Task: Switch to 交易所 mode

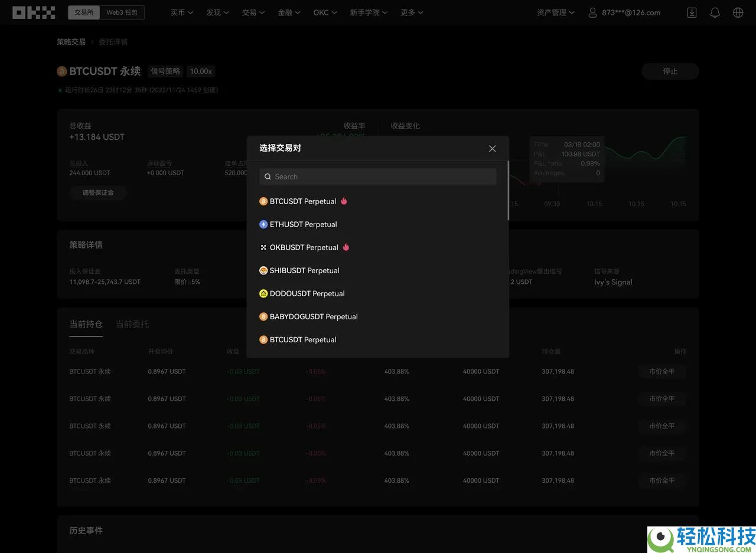Action: pyautogui.click(x=84, y=12)
